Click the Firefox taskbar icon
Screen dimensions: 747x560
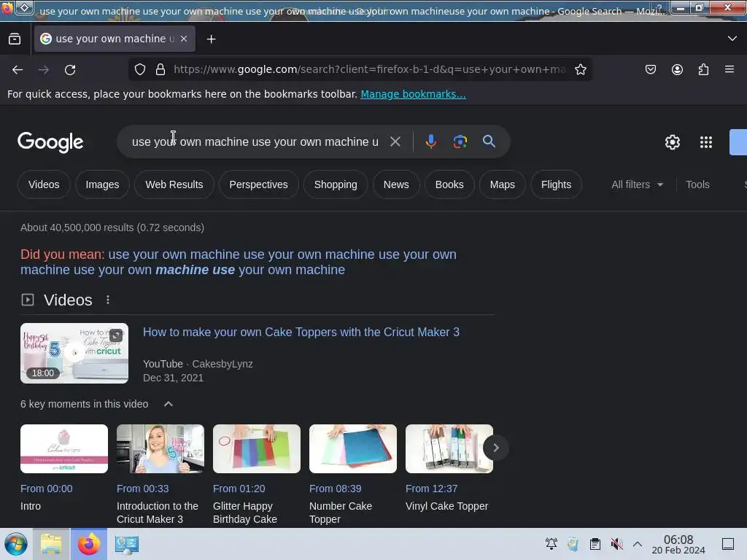(x=89, y=544)
